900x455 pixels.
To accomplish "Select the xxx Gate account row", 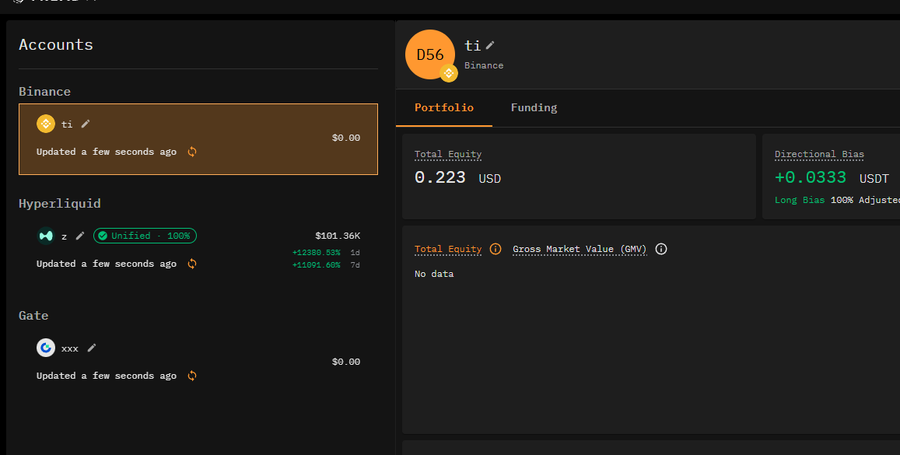I will click(x=198, y=361).
